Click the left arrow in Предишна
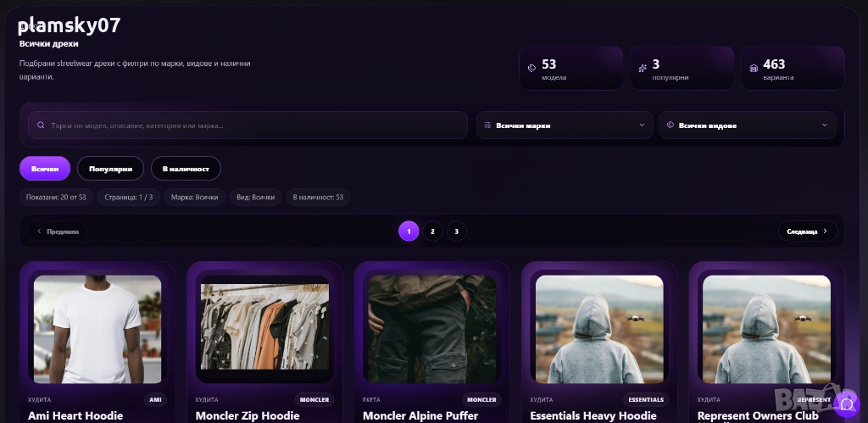Viewport: 868px width, 423px height. click(x=39, y=231)
